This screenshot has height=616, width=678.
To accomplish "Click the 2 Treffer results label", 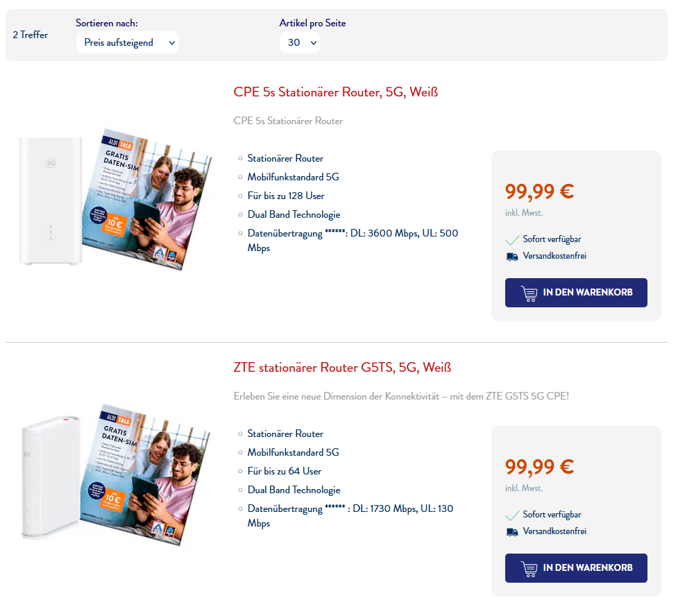I will pos(30,34).
